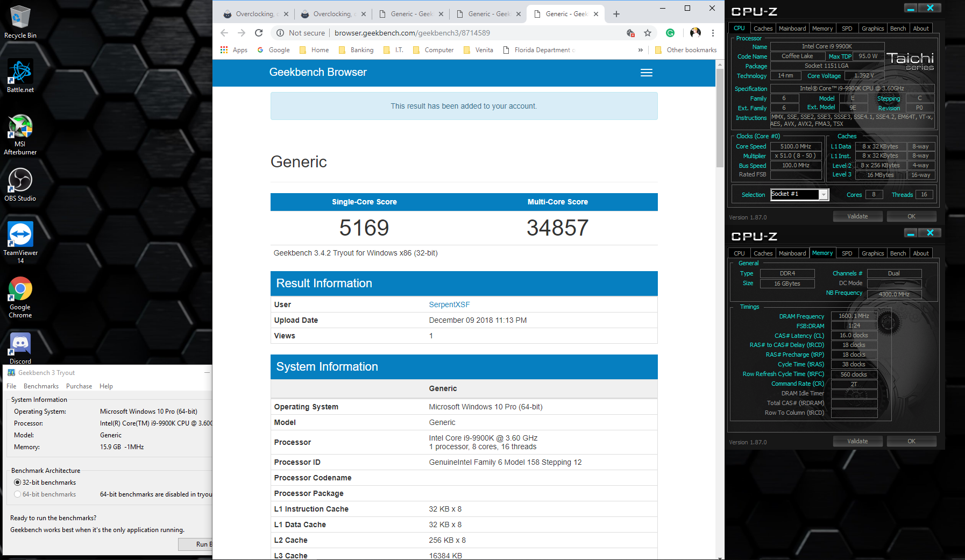Click the Memory tab in upper CPU-Z window
965x560 pixels.
coord(822,29)
